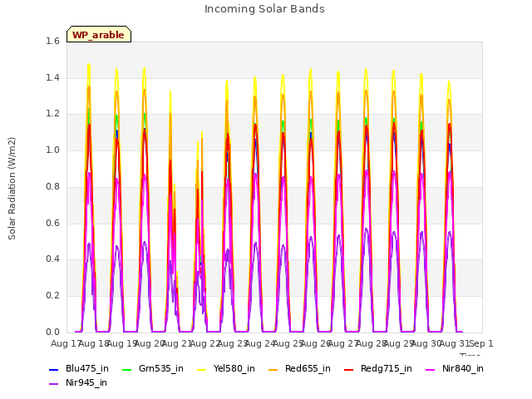Click the 0.6 y-axis tick label

(x=52, y=224)
